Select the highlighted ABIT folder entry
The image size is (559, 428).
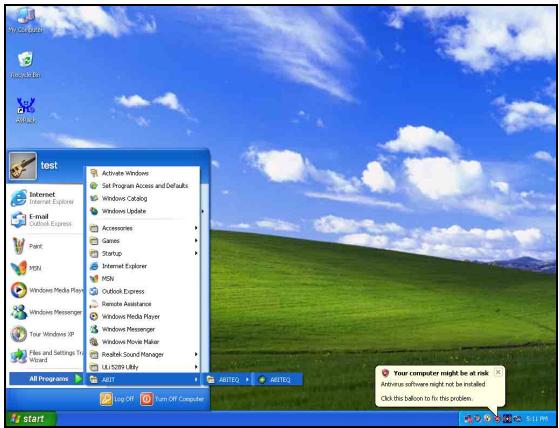pos(143,380)
